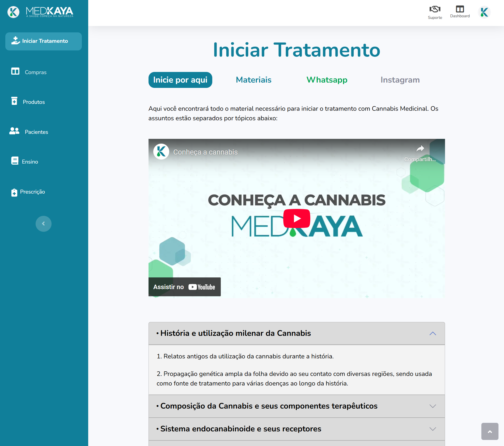Switch to the Instagram tab
The width and height of the screenshot is (504, 446).
[x=400, y=80]
